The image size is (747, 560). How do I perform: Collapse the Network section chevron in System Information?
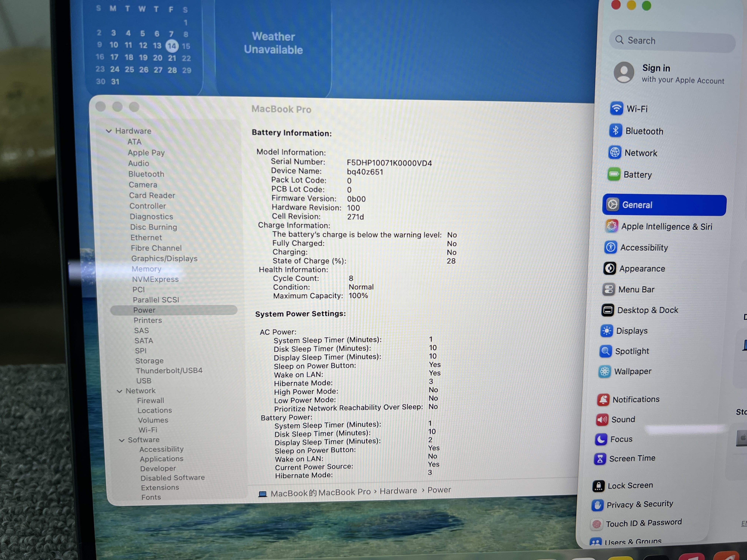coord(119,391)
